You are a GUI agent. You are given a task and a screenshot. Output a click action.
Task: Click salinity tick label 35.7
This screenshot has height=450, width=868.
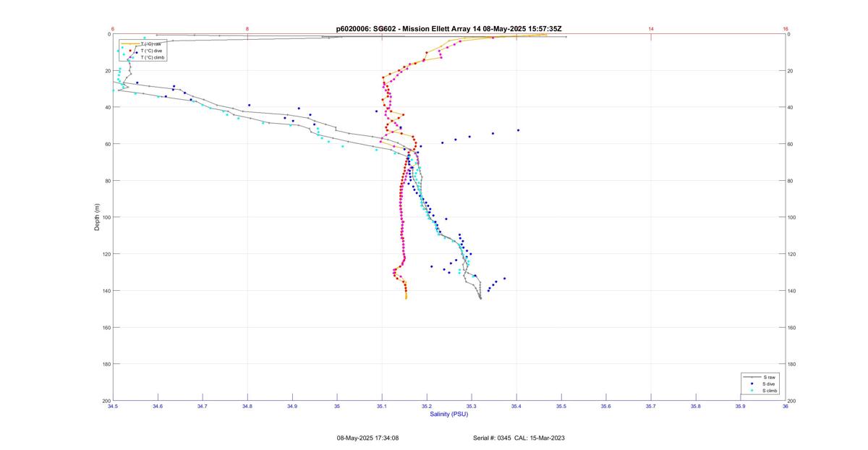pyautogui.click(x=651, y=407)
